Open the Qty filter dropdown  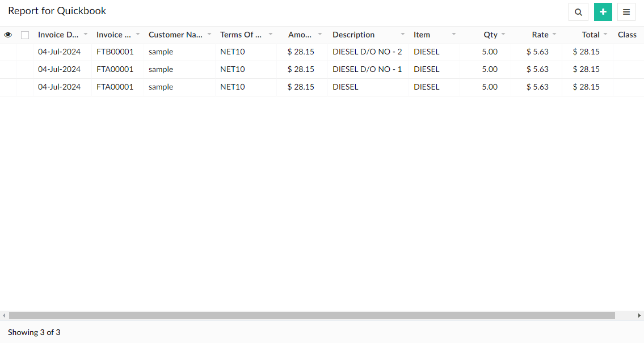point(503,35)
